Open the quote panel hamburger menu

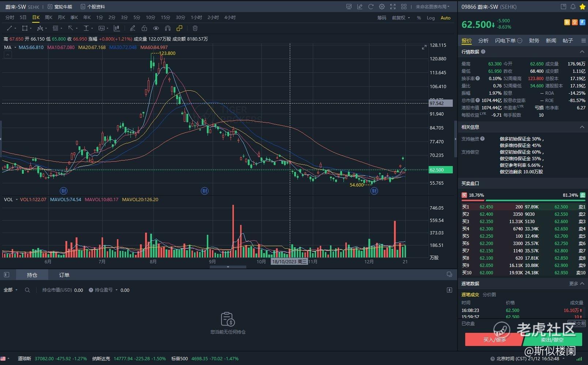[x=583, y=41]
